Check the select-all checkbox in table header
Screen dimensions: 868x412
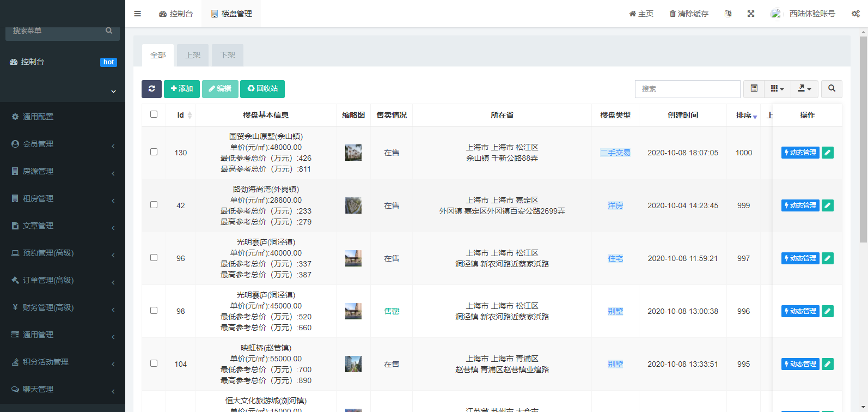pos(154,114)
